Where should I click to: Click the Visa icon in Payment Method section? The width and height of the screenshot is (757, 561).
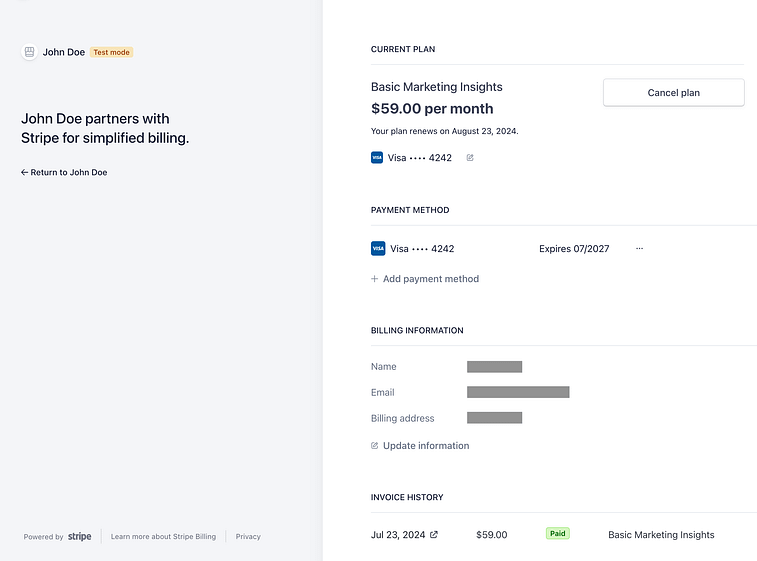pos(377,248)
